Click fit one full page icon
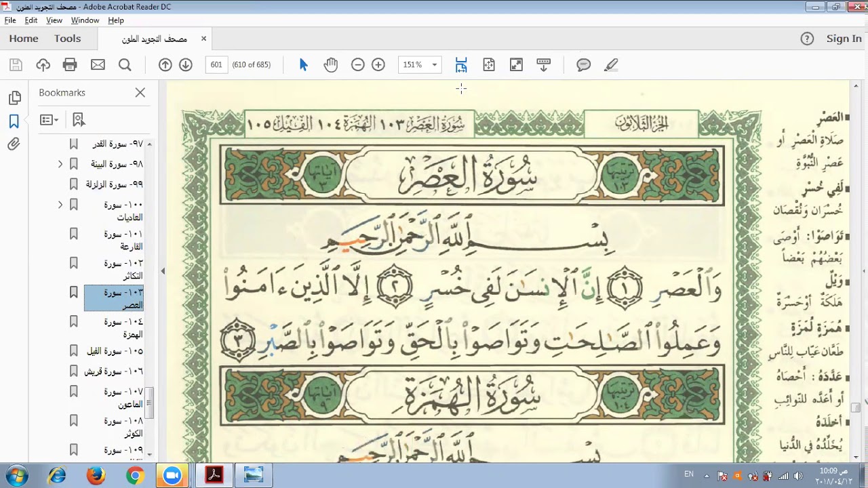This screenshot has height=488, width=868. (489, 65)
